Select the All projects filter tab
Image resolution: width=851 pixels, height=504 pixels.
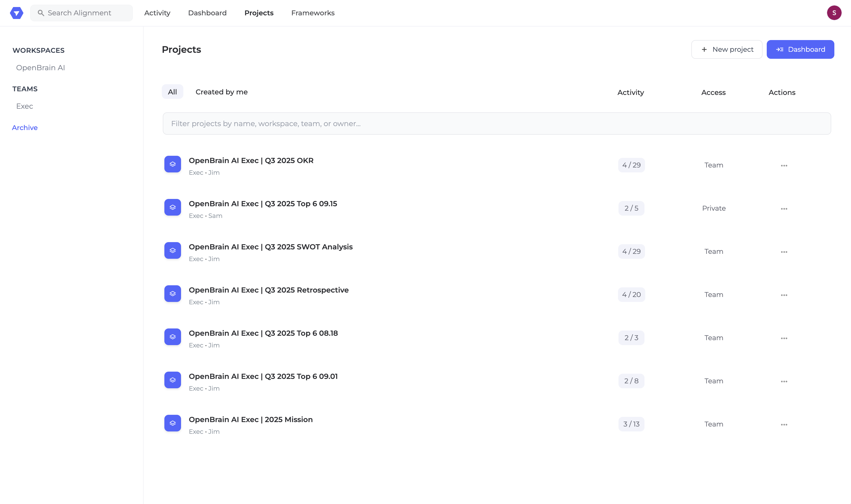[x=172, y=92]
